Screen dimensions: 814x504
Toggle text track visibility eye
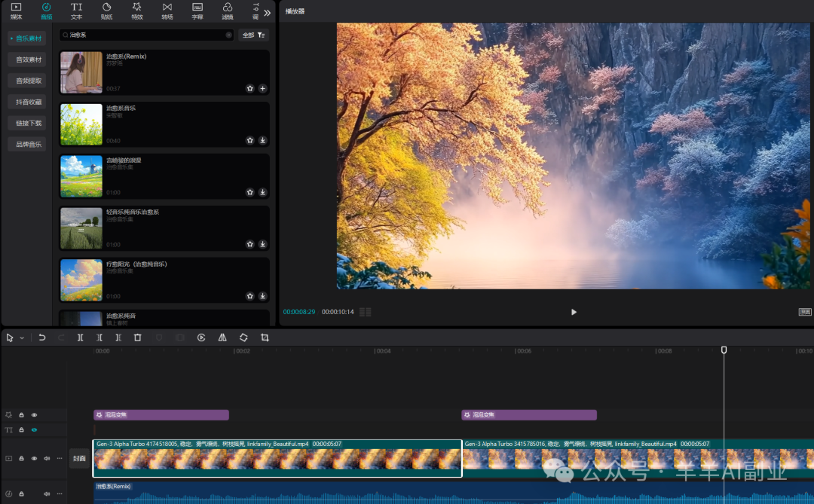34,429
